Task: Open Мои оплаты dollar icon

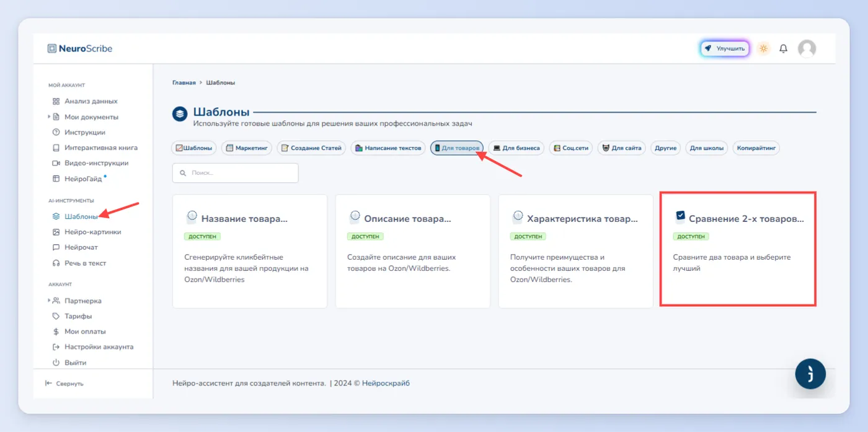Action: tap(56, 332)
